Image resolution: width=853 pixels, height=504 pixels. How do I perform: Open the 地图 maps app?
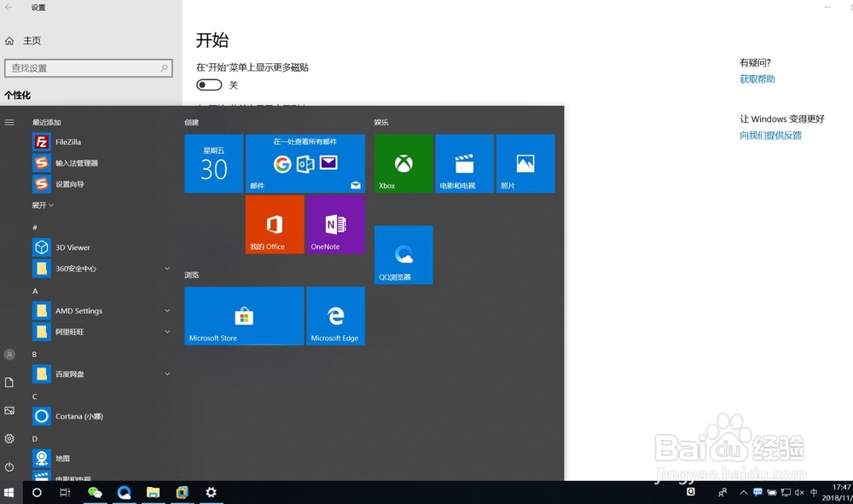click(x=101, y=458)
